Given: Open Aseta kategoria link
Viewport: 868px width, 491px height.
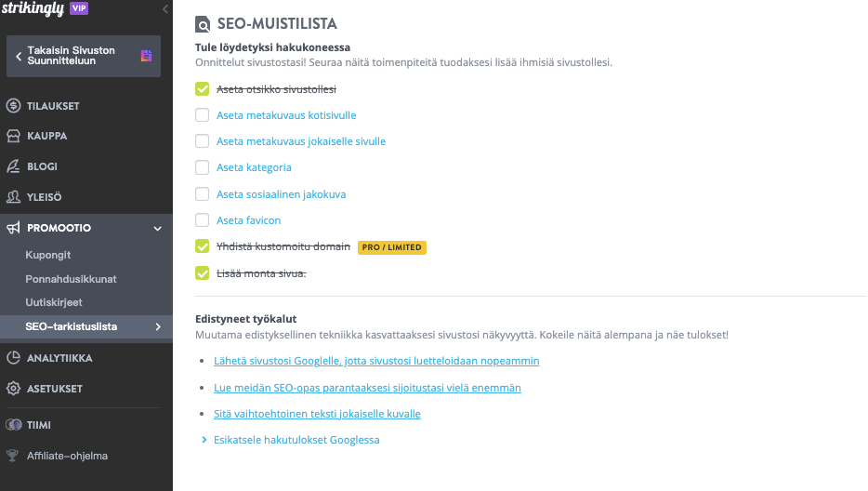Looking at the screenshot, I should tap(254, 167).
